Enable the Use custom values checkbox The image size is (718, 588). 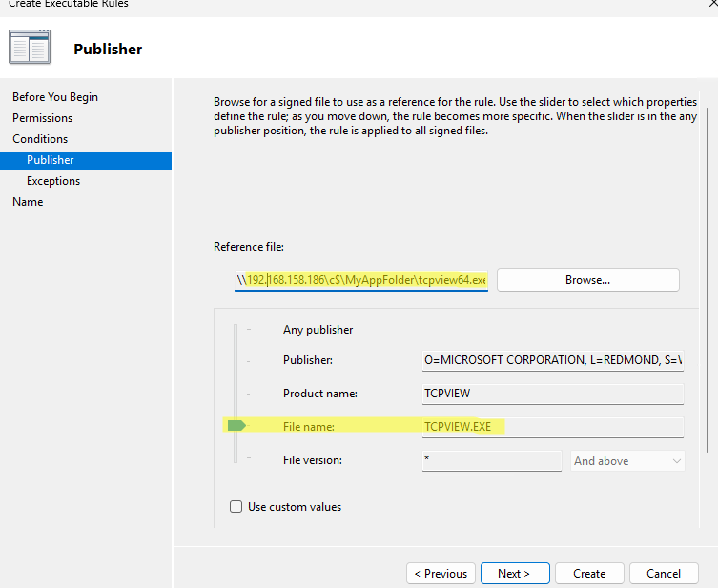pos(236,507)
